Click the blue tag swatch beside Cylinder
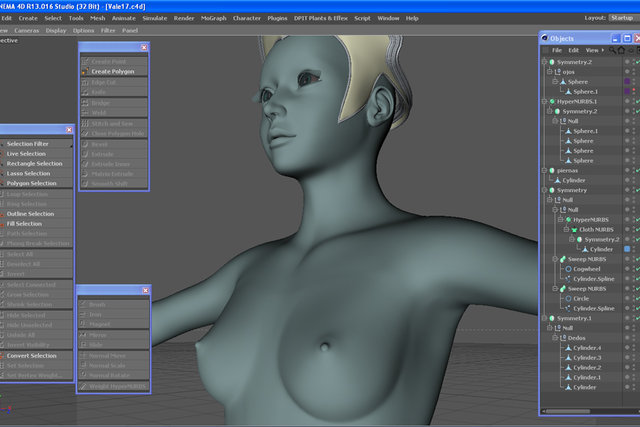This screenshot has width=640, height=427. coord(627,249)
